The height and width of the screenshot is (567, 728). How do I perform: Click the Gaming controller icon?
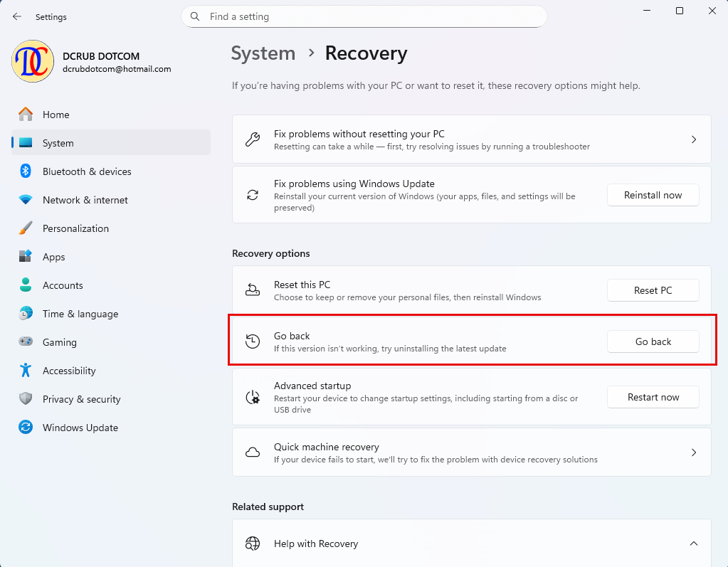(x=26, y=341)
